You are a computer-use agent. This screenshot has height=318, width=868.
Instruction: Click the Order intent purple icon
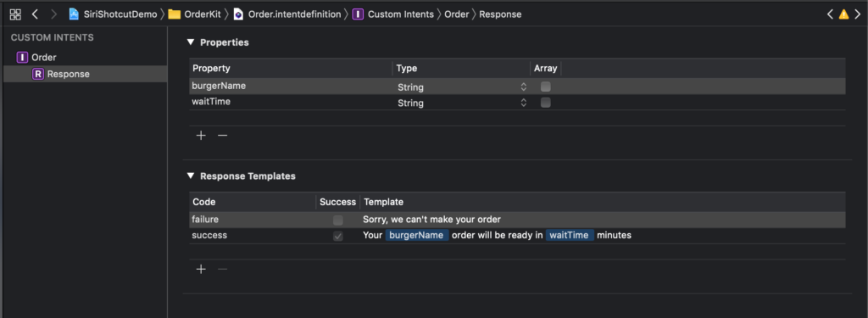tap(22, 57)
